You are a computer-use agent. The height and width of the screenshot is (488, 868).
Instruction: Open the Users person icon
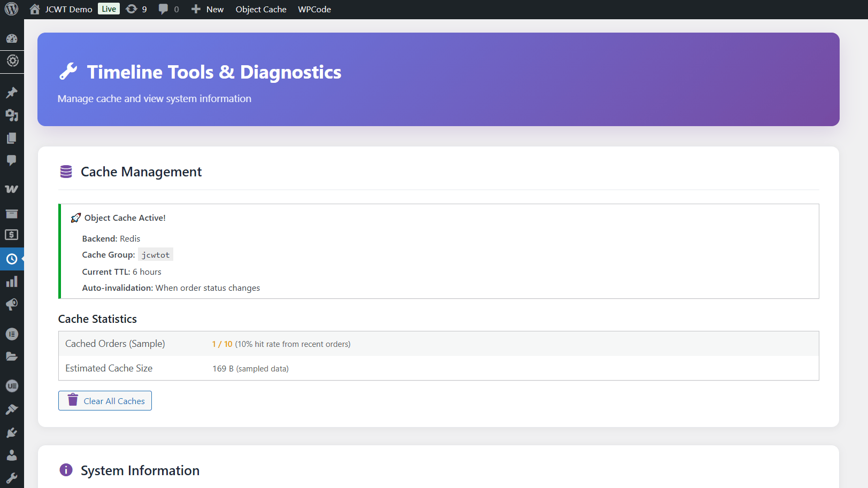pyautogui.click(x=12, y=455)
